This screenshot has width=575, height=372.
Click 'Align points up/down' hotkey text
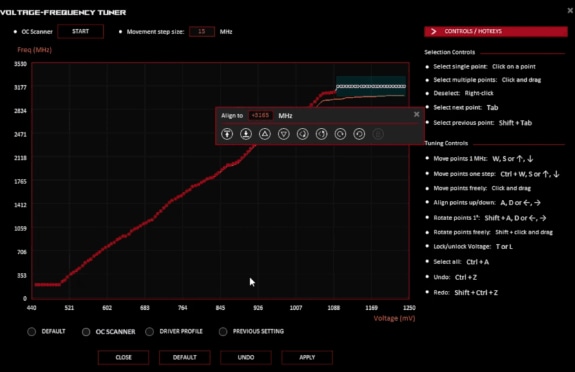[x=487, y=203]
